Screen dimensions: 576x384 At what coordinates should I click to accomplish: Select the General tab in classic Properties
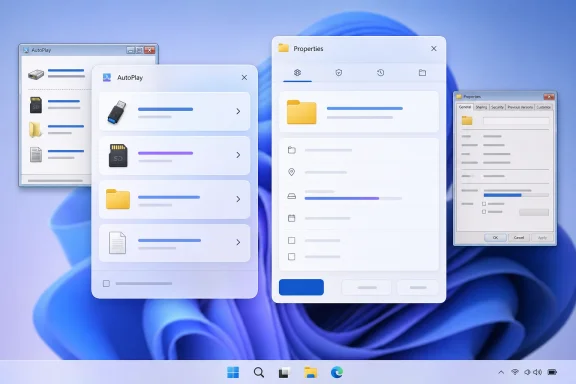(465, 107)
